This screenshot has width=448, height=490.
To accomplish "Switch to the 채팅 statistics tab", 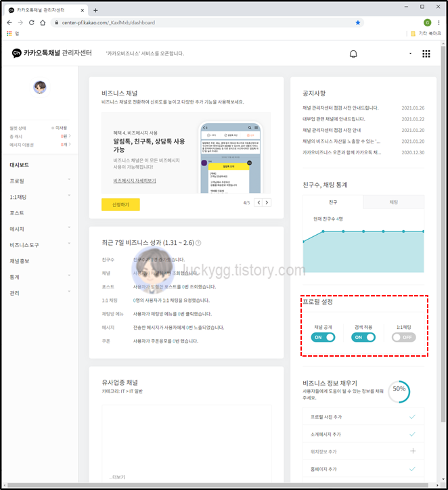I will point(394,202).
